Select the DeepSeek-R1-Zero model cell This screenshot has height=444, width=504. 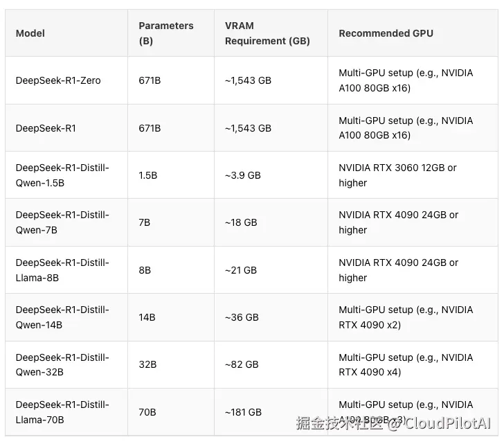[x=58, y=80]
